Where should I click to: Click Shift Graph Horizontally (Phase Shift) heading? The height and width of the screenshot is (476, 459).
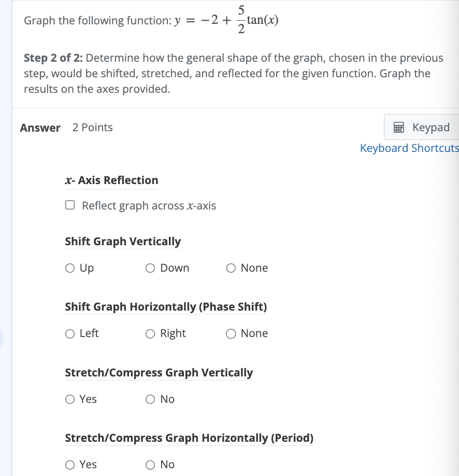[166, 307]
